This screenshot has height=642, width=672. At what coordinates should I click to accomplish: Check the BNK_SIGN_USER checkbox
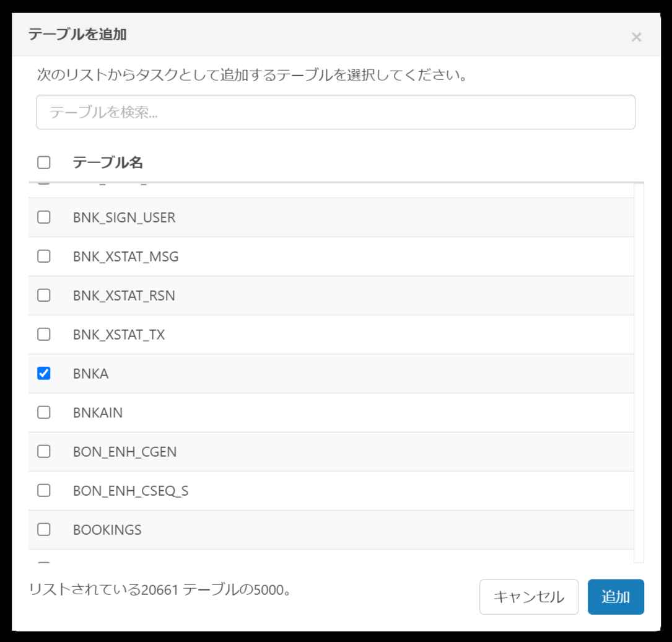(44, 218)
